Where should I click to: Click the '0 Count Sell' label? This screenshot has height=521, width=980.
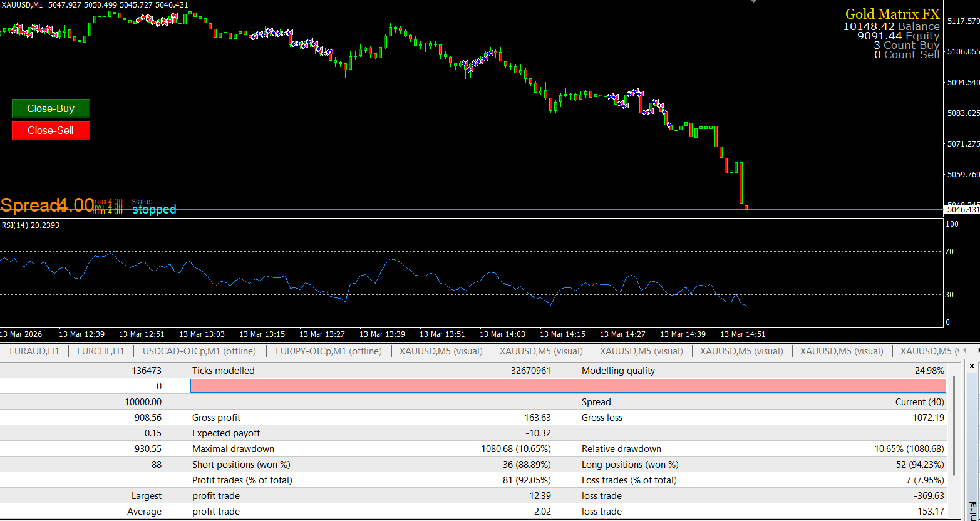tap(907, 54)
